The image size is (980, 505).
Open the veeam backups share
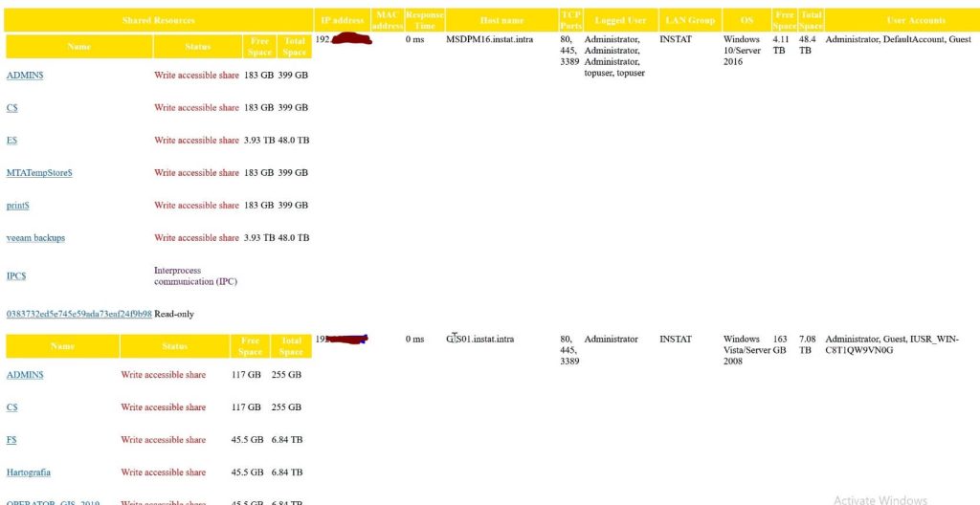[35, 238]
